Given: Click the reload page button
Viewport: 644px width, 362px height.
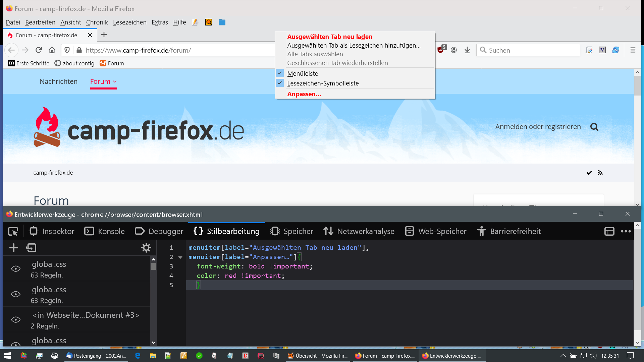Looking at the screenshot, I should pos(39,50).
